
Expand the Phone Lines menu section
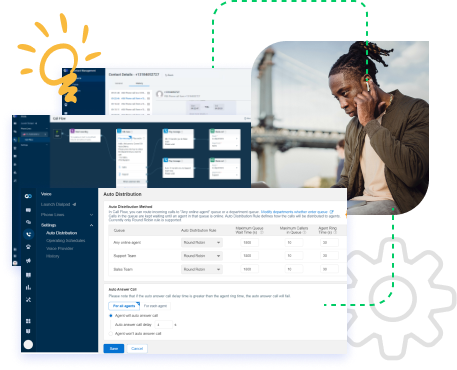67,215
